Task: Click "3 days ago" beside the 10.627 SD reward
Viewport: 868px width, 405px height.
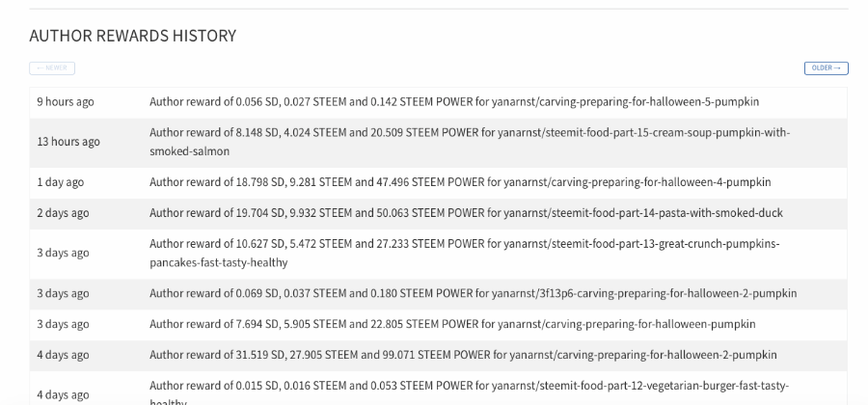Action: coord(63,253)
